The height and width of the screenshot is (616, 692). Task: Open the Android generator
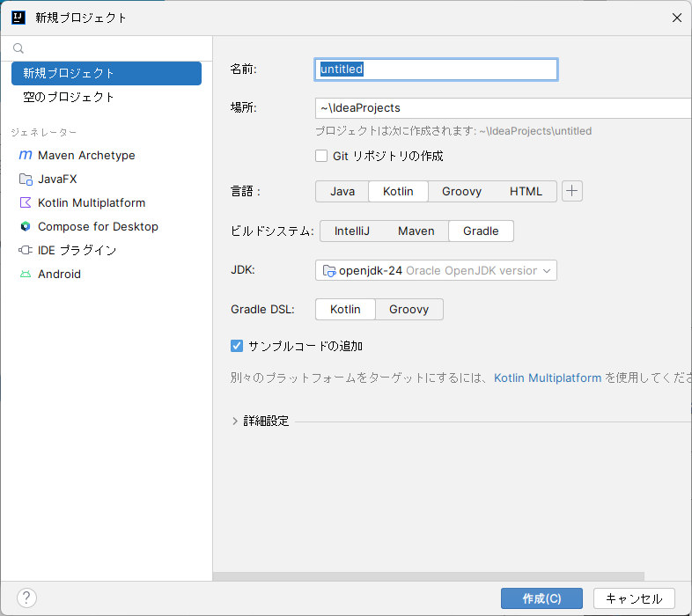(107, 275)
